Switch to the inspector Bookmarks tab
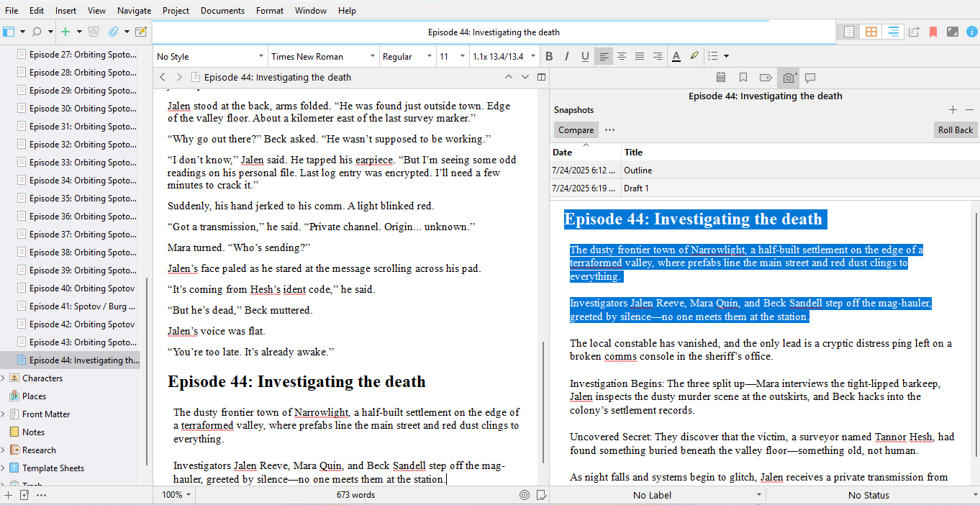This screenshot has height=505, width=980. point(743,78)
